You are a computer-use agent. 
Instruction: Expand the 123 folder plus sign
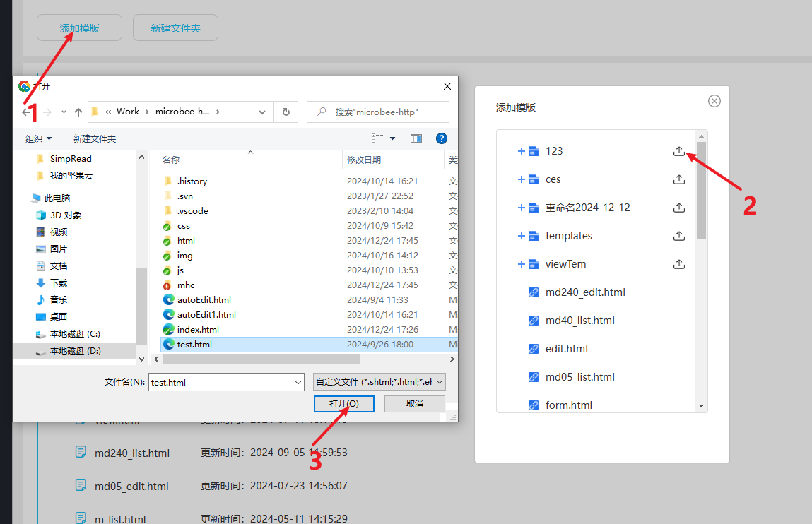[x=522, y=151]
